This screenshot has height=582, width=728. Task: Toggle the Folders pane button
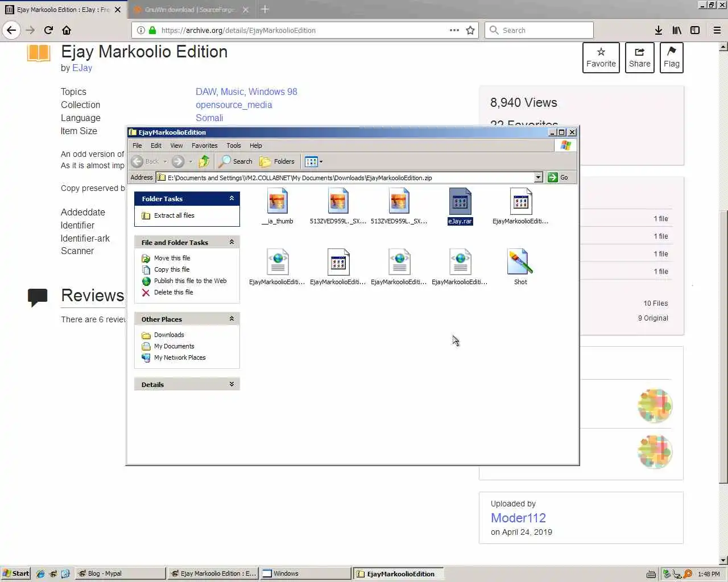coord(278,161)
